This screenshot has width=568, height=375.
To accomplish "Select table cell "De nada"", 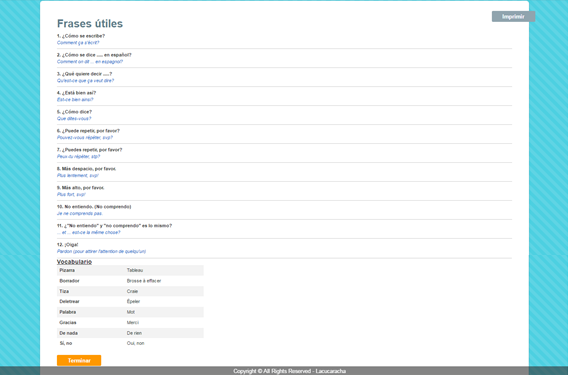I will [x=91, y=333].
